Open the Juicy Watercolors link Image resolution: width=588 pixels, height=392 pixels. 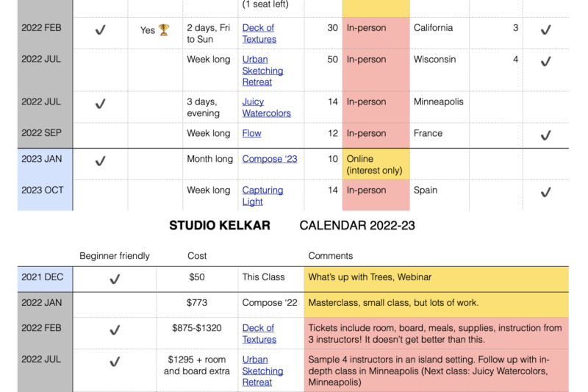(266, 107)
